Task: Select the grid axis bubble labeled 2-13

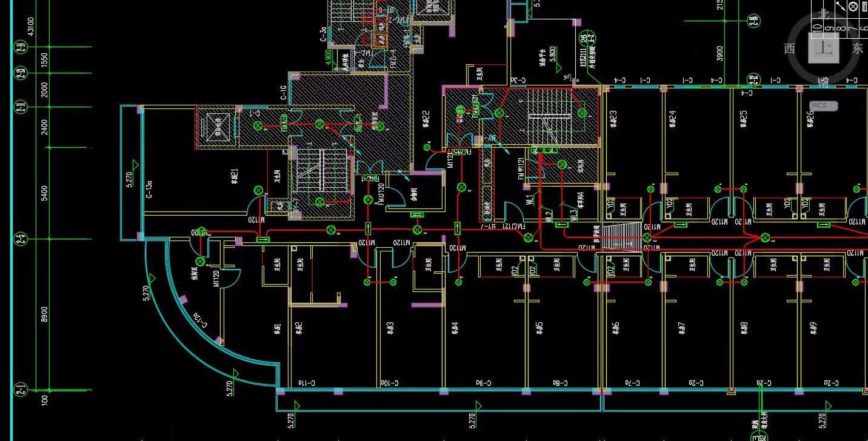Action: click(x=21, y=73)
